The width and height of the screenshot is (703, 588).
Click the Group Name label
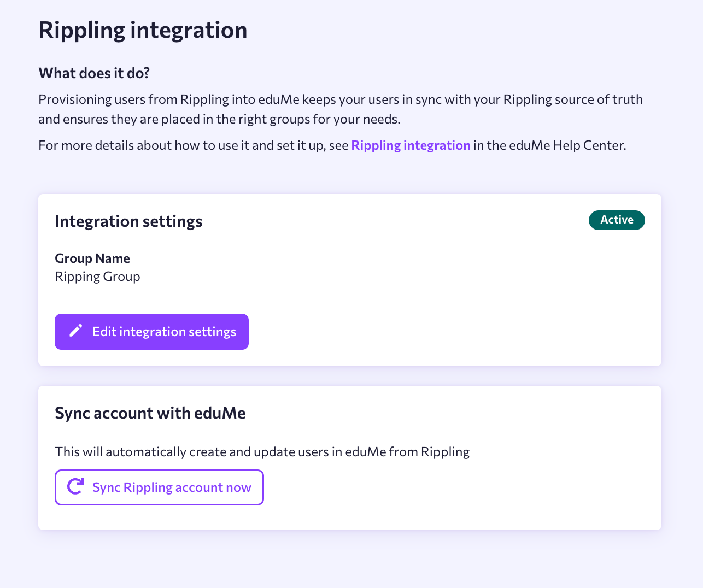(92, 257)
